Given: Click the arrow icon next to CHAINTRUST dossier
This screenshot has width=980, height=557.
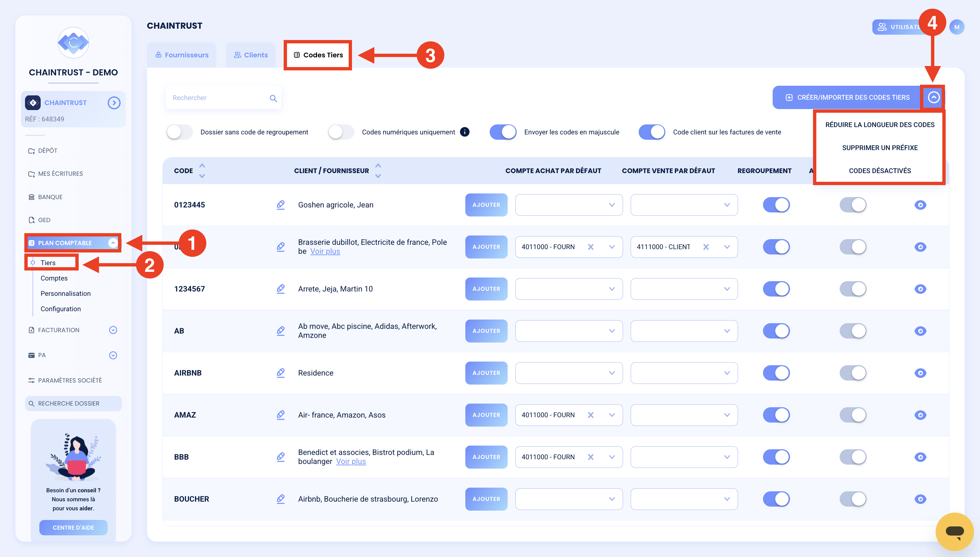Looking at the screenshot, I should pos(114,103).
